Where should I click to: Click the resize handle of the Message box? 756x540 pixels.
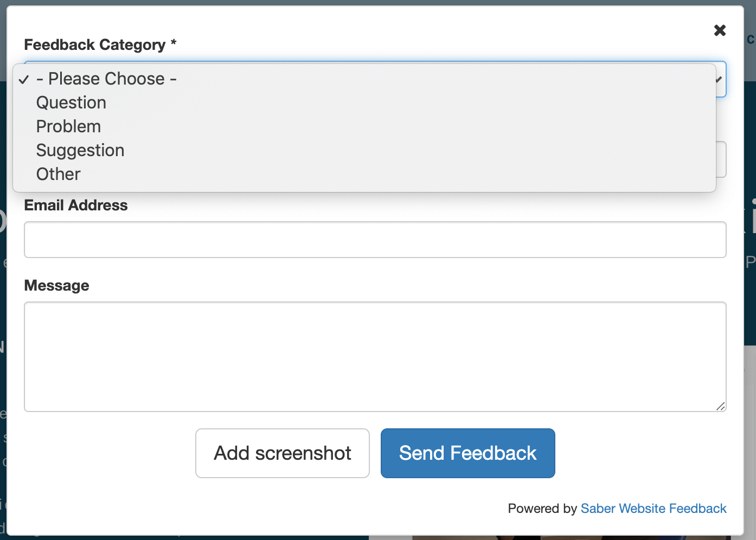coord(721,407)
